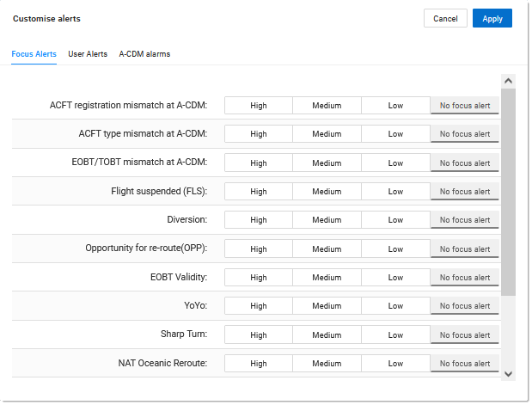Set EOBT/TOBT mismatch to High

pos(259,163)
